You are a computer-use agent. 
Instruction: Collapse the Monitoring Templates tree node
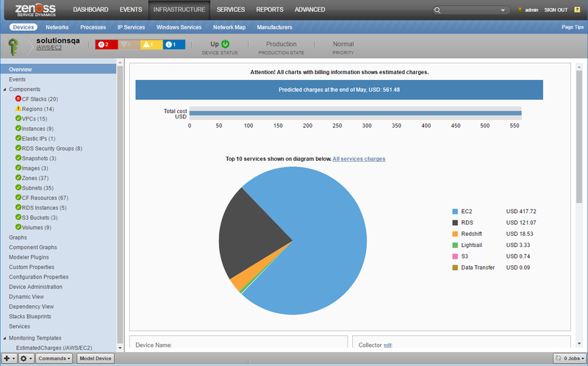coord(5,338)
